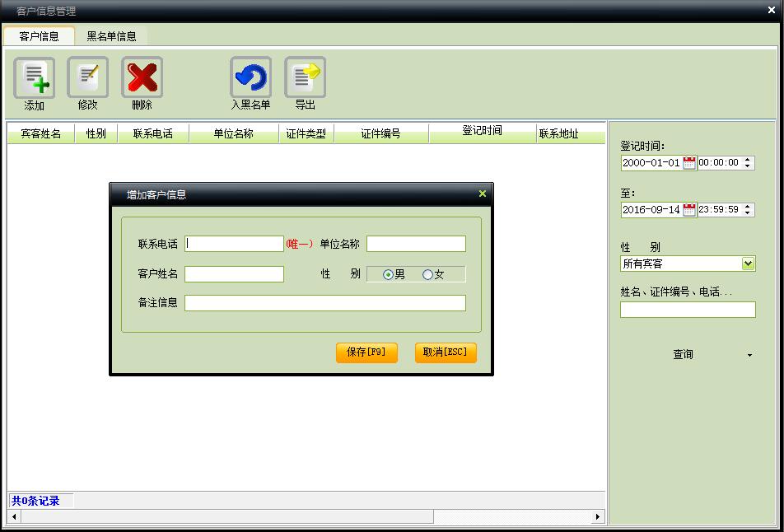Click the 入黑名单 (Blacklist) icon

pyautogui.click(x=250, y=79)
